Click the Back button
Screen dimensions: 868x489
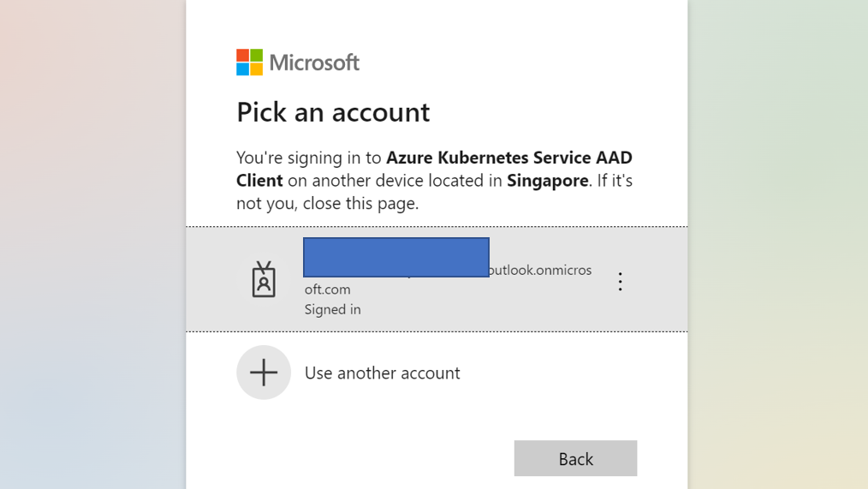[575, 458]
